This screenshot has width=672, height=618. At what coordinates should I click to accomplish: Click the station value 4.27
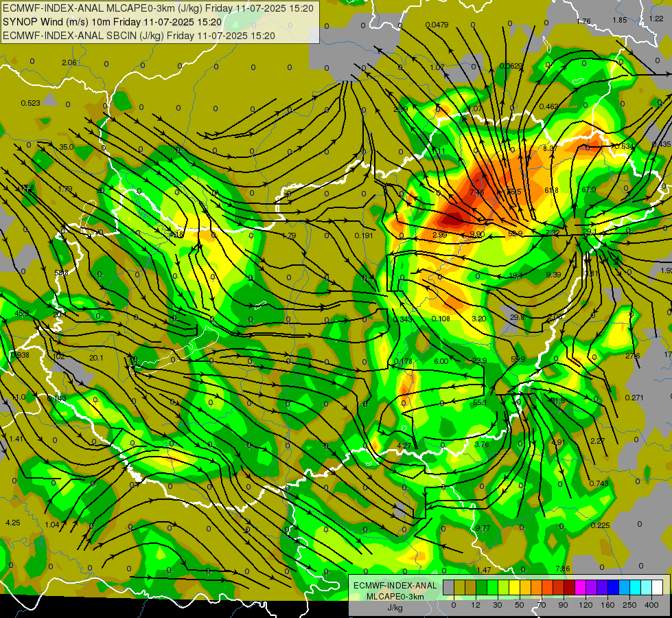coord(404,446)
